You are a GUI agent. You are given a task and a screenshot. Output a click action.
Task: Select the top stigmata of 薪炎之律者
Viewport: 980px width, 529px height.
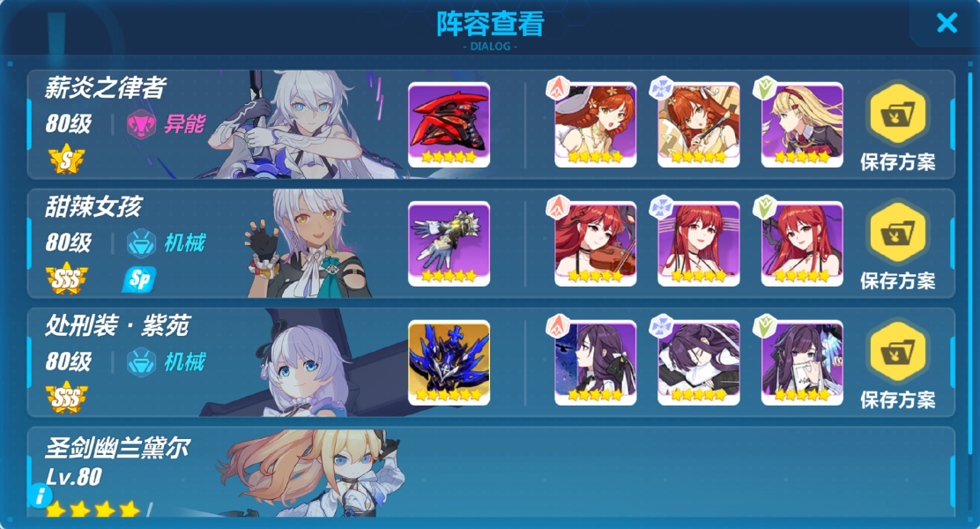[595, 125]
